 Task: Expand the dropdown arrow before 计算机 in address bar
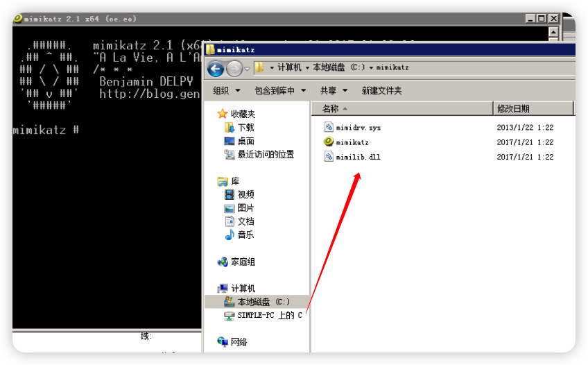(272, 68)
